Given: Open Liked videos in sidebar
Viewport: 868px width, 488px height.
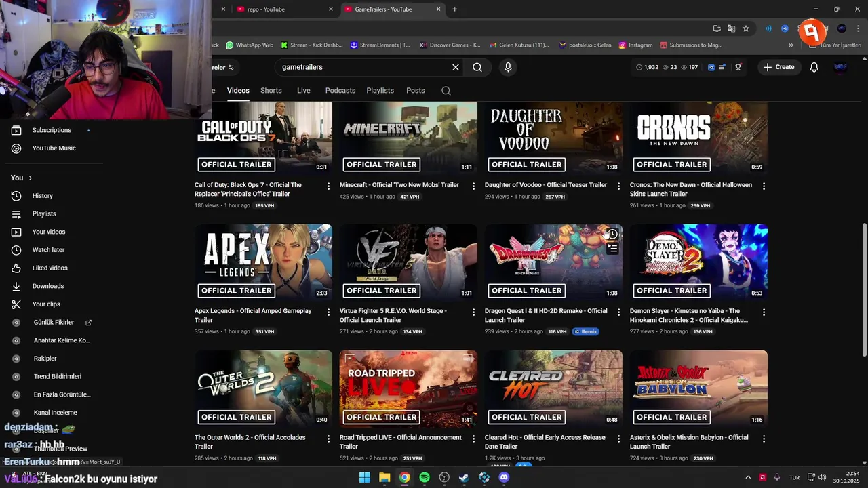Looking at the screenshot, I should [52, 268].
